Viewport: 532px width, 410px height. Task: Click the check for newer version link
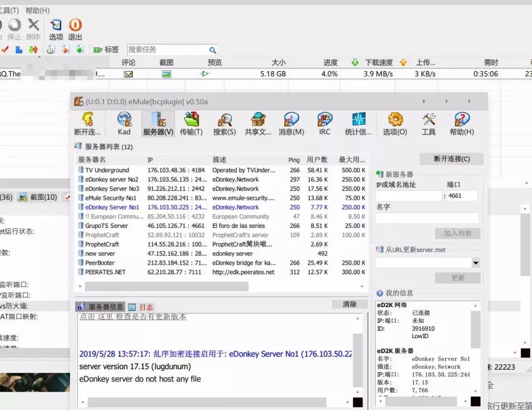tap(133, 317)
